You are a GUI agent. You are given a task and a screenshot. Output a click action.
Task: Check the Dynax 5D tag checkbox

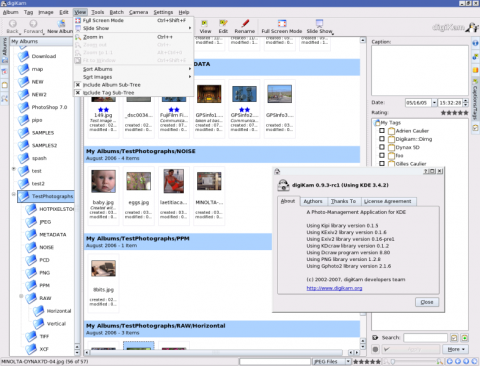click(382, 147)
